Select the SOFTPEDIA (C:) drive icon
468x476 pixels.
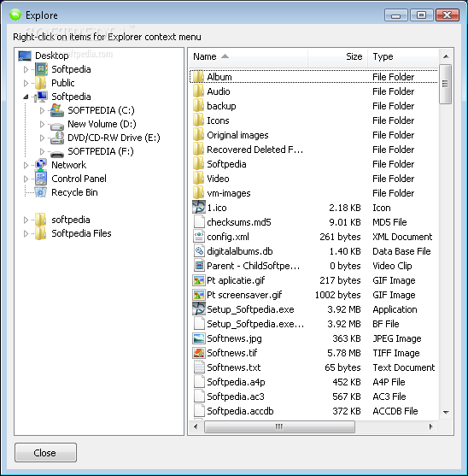coord(57,110)
